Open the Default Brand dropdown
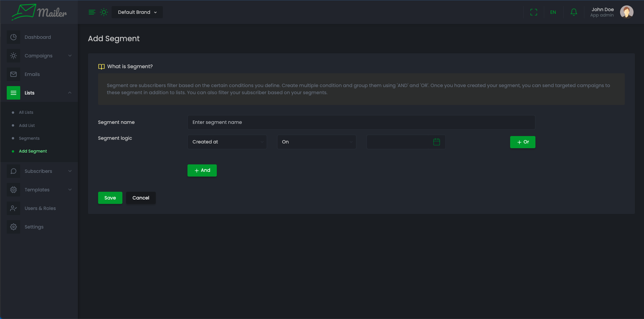644x319 pixels. coord(137,12)
